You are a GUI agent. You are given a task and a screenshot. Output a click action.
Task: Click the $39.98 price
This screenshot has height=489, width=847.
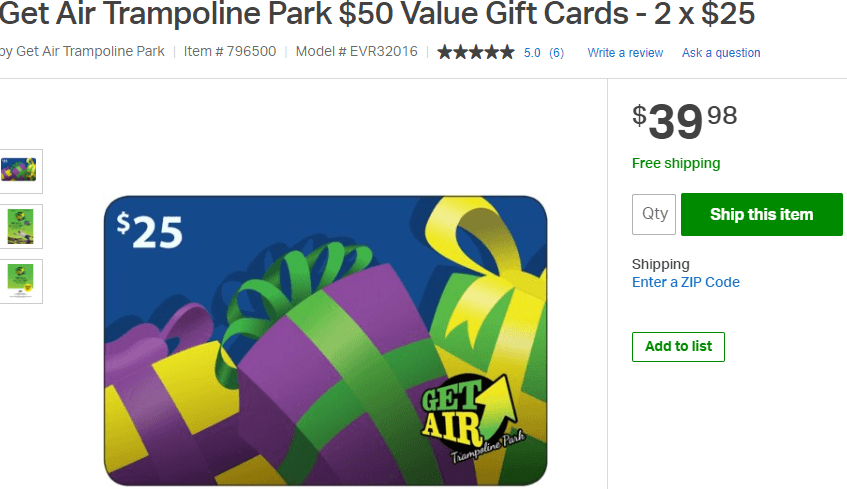(x=684, y=121)
